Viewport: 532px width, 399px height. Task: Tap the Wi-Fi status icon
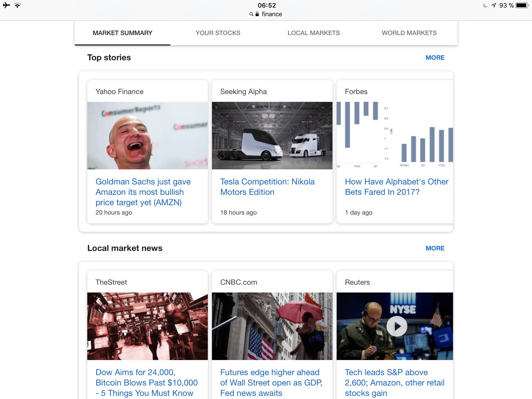pos(17,5)
